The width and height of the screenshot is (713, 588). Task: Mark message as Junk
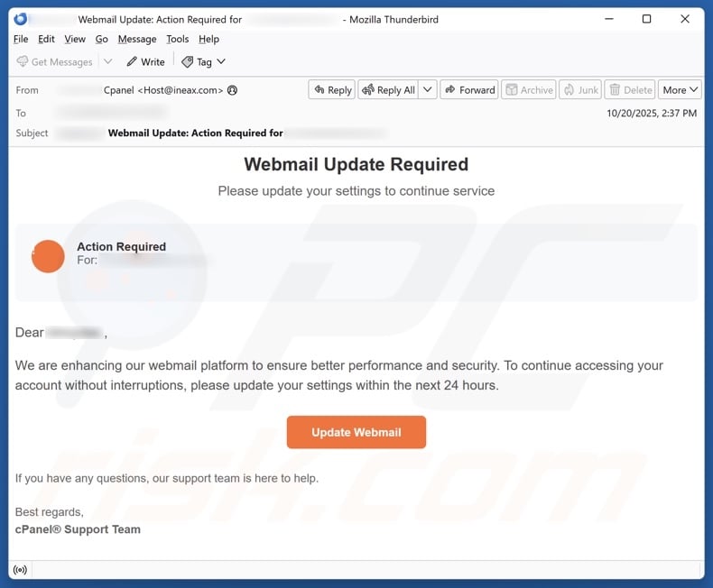pyautogui.click(x=579, y=90)
